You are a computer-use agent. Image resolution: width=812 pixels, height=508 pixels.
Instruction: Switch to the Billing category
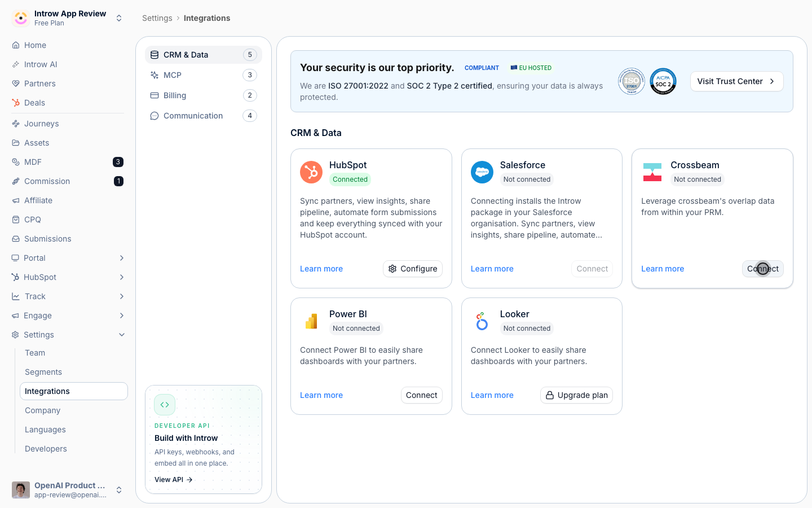(204, 95)
